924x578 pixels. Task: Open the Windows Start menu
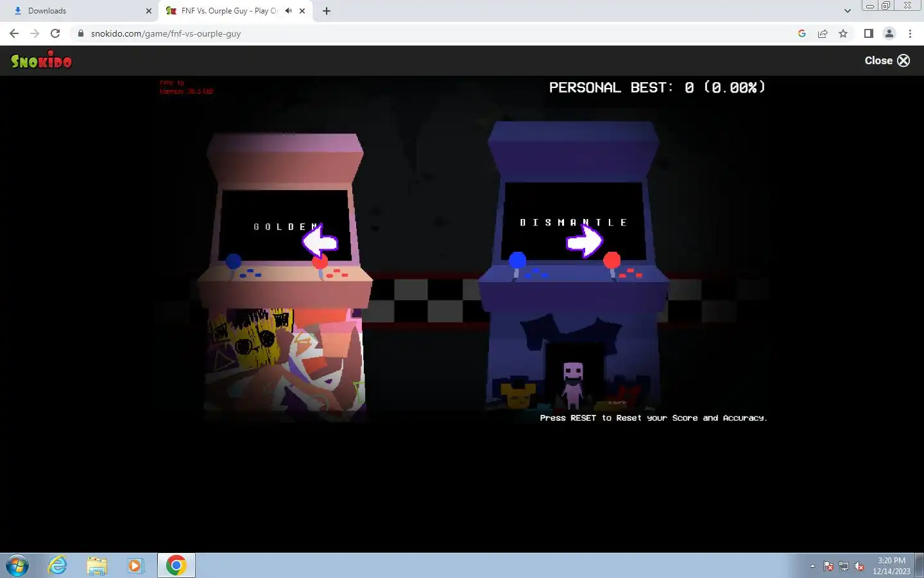17,566
